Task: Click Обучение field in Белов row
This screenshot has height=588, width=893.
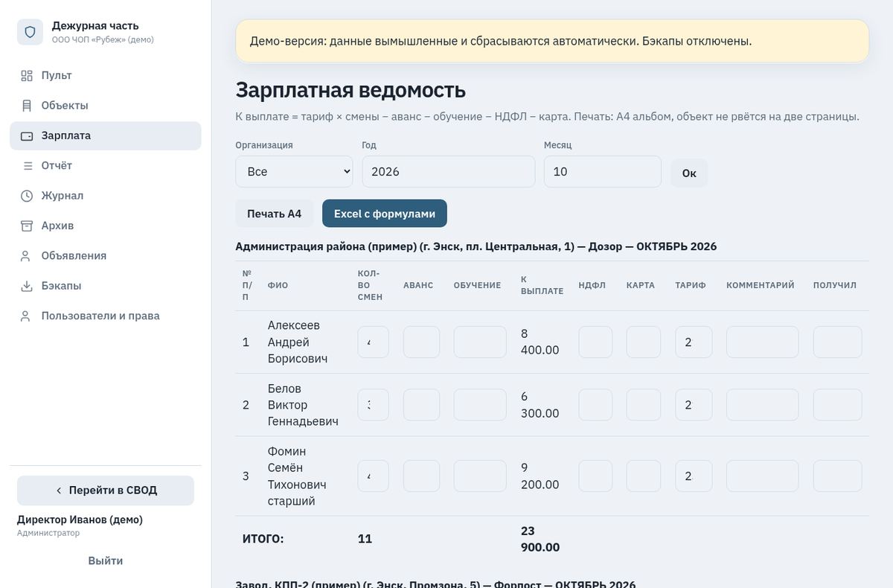Action: point(480,405)
